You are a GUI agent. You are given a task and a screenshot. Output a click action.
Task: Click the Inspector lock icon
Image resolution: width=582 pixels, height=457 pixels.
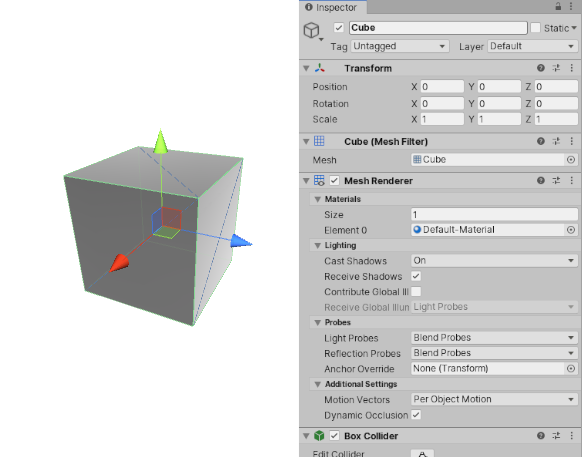(x=558, y=6)
